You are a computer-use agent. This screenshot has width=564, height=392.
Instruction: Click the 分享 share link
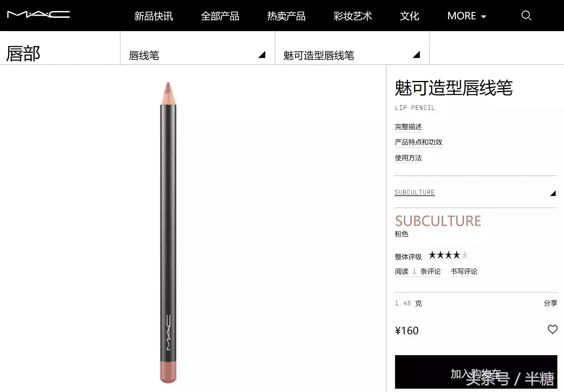550,303
